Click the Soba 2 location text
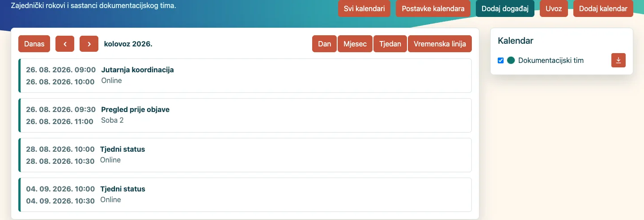Viewport: 644px width, 220px height. (112, 120)
